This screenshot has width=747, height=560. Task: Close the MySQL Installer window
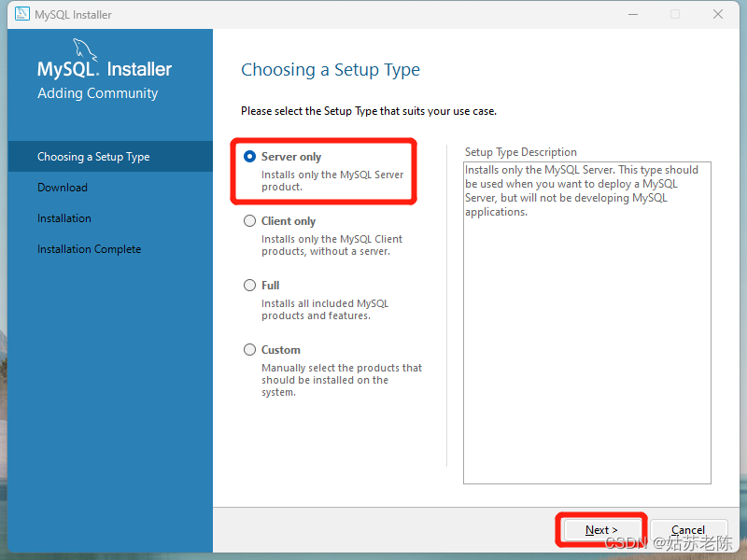tap(718, 14)
